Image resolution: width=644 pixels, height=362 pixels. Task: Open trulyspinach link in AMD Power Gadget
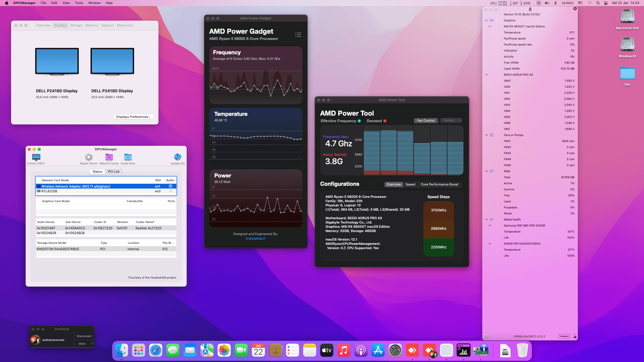click(x=256, y=238)
